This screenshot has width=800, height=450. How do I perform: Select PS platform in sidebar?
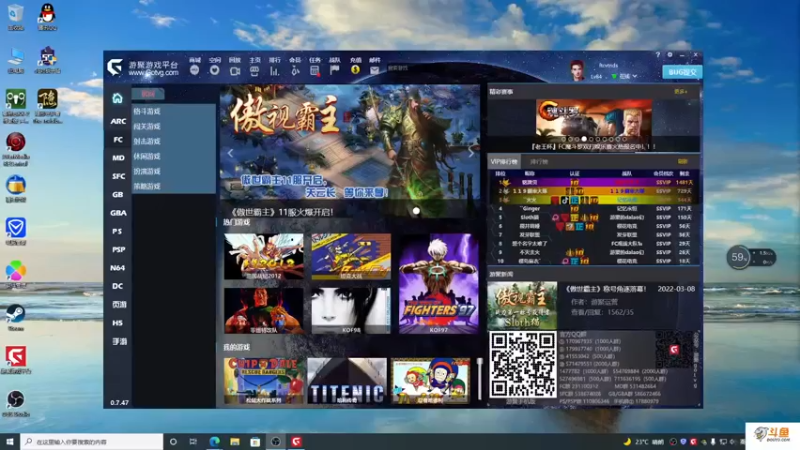coord(118,231)
